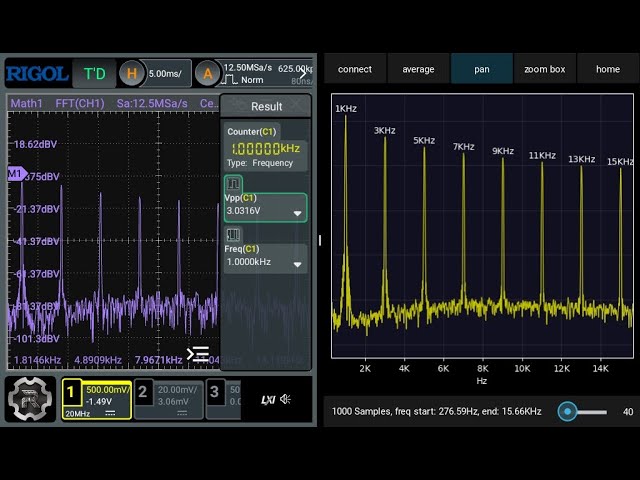The image size is (640, 480).
Task: Click the 1000 Samples status text
Action: pyautogui.click(x=436, y=411)
